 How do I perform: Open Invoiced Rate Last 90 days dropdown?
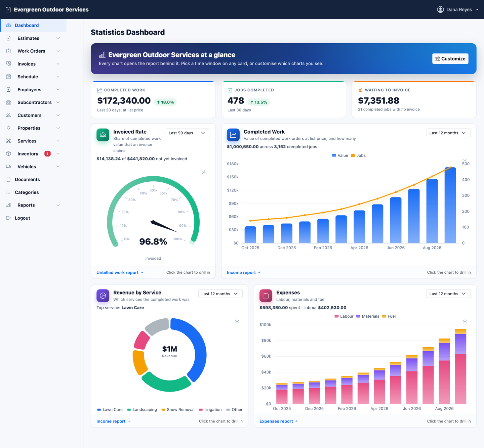click(x=188, y=133)
